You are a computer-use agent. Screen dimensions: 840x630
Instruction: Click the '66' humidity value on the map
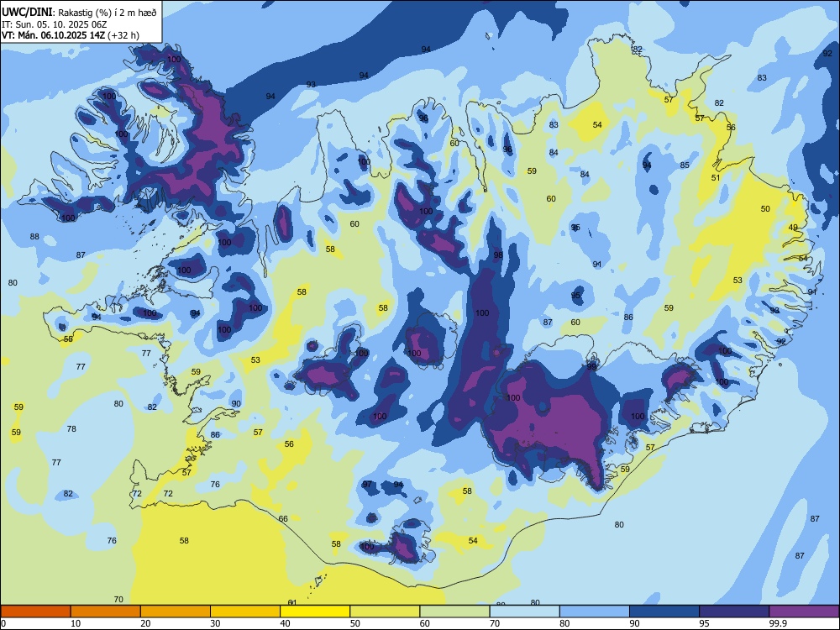(283, 518)
